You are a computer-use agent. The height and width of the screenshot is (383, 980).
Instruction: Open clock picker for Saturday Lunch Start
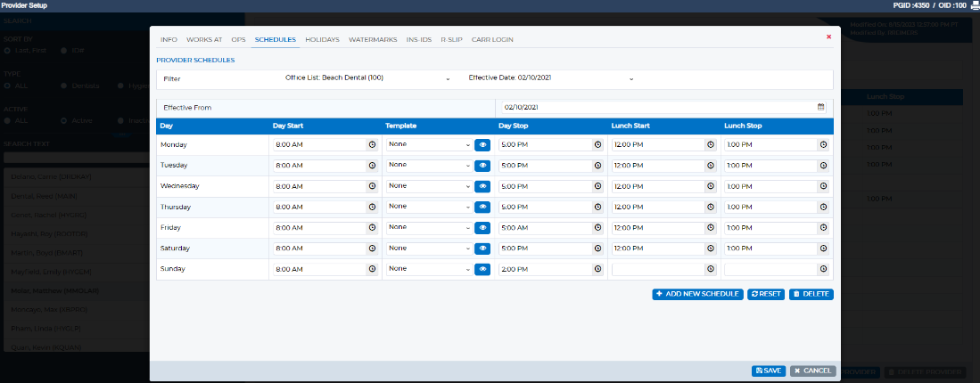pyautogui.click(x=711, y=249)
